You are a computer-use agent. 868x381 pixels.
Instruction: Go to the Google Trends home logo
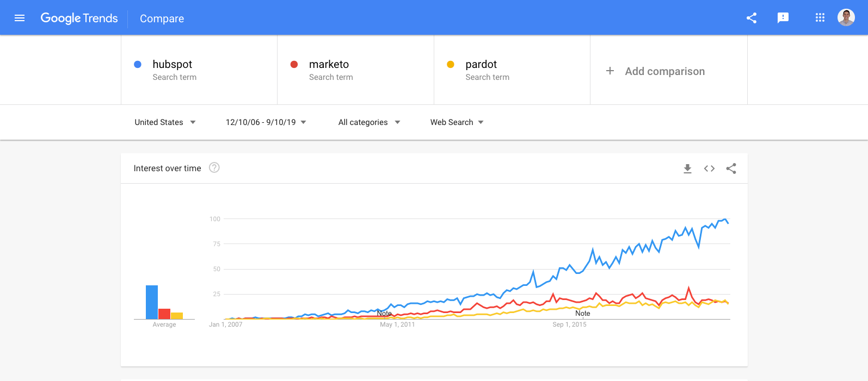coord(79,18)
